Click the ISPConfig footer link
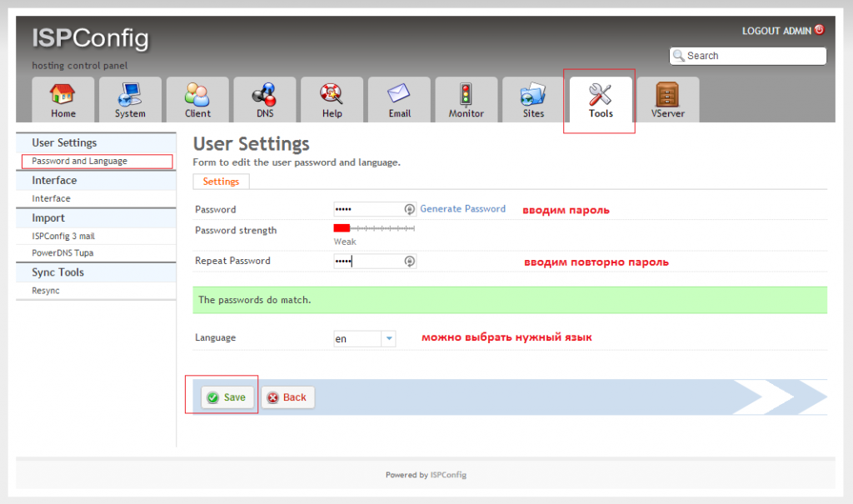This screenshot has height=504, width=853. click(448, 475)
